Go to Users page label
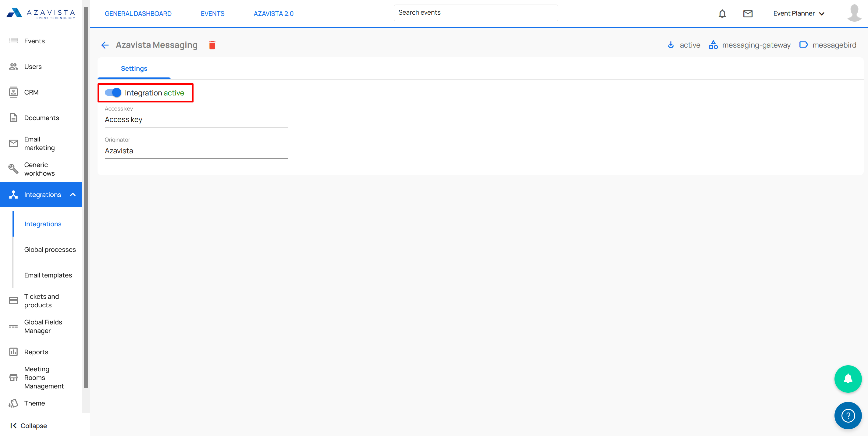 33,67
